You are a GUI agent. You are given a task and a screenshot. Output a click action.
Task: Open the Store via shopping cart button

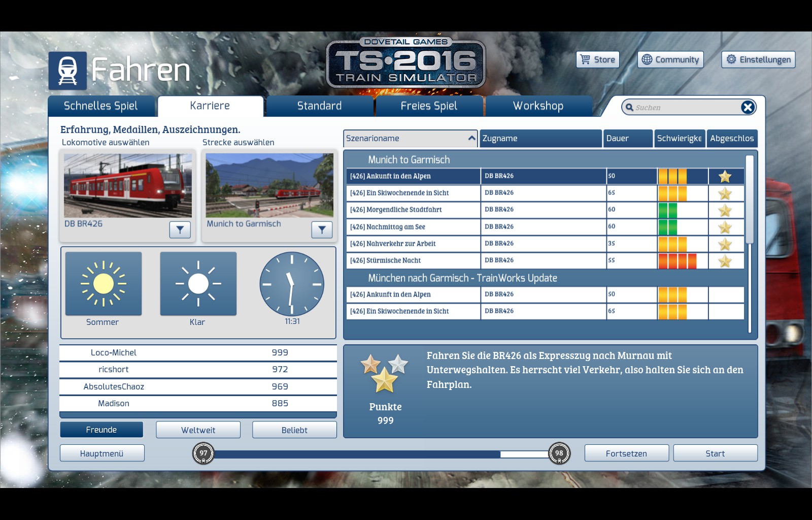point(598,59)
